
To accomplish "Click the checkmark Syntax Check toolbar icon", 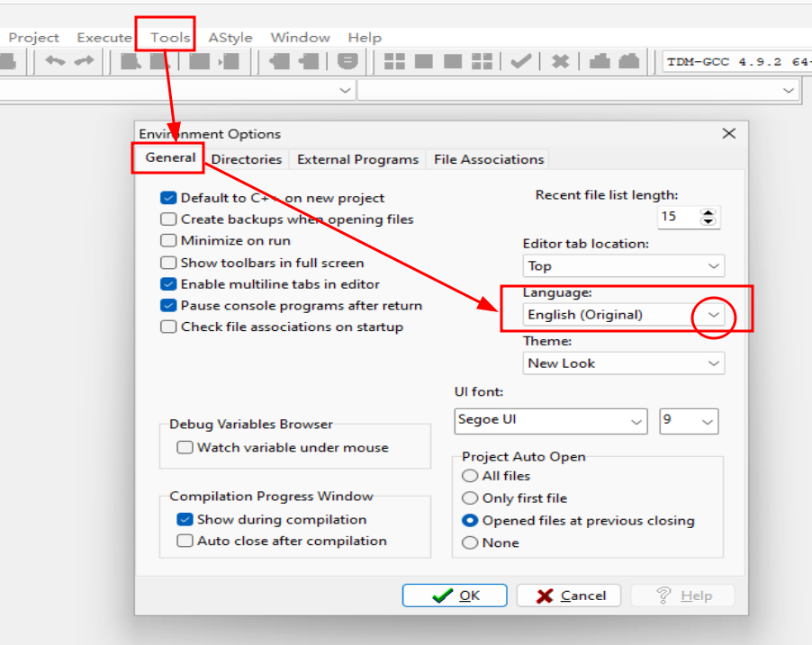I will (520, 61).
